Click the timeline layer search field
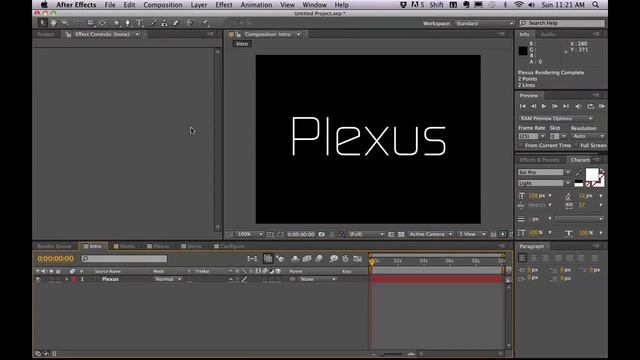The width and height of the screenshot is (640, 360). [x=124, y=258]
